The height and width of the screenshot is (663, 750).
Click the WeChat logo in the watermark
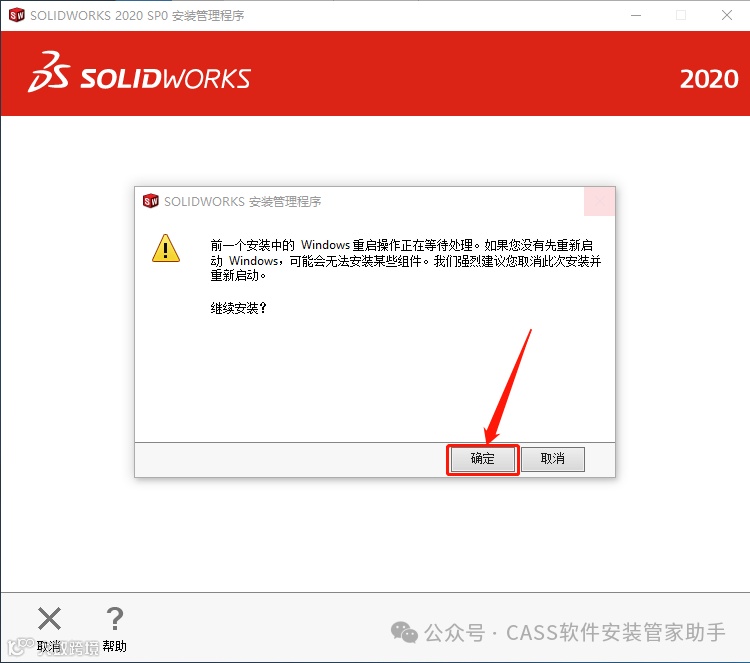tap(404, 632)
